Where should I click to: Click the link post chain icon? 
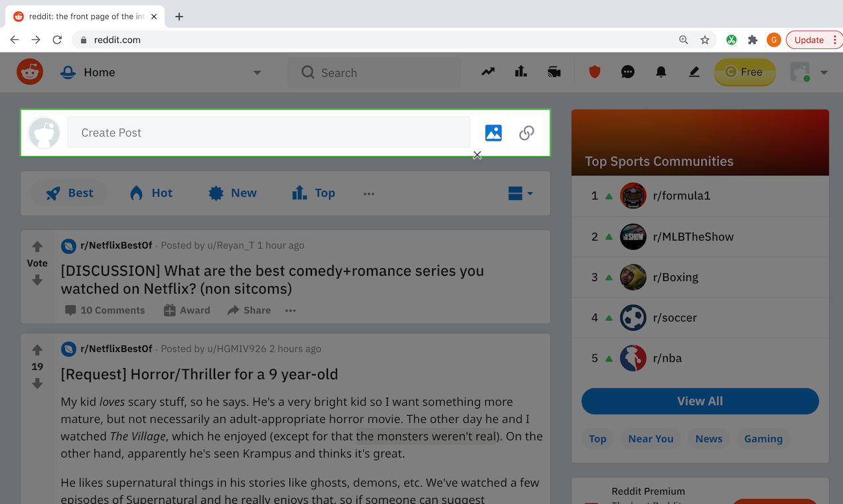[x=526, y=133]
